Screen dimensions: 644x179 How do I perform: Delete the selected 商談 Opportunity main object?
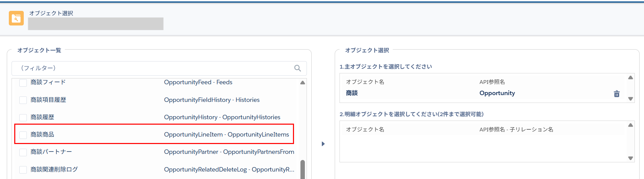point(617,94)
